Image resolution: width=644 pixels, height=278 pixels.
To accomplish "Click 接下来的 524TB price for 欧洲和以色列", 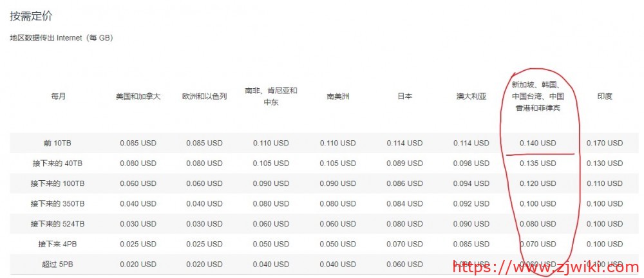I will tap(205, 224).
